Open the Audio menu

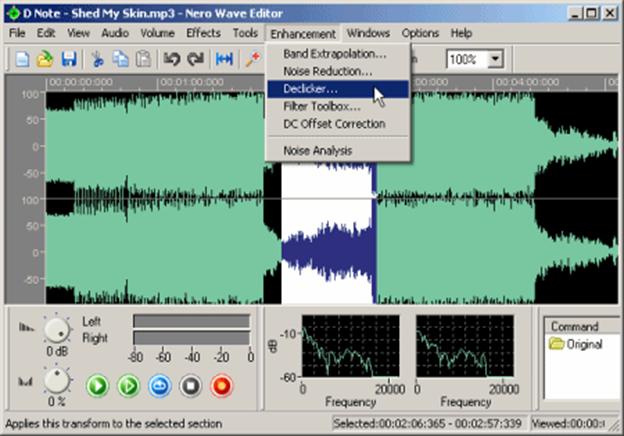pos(115,33)
